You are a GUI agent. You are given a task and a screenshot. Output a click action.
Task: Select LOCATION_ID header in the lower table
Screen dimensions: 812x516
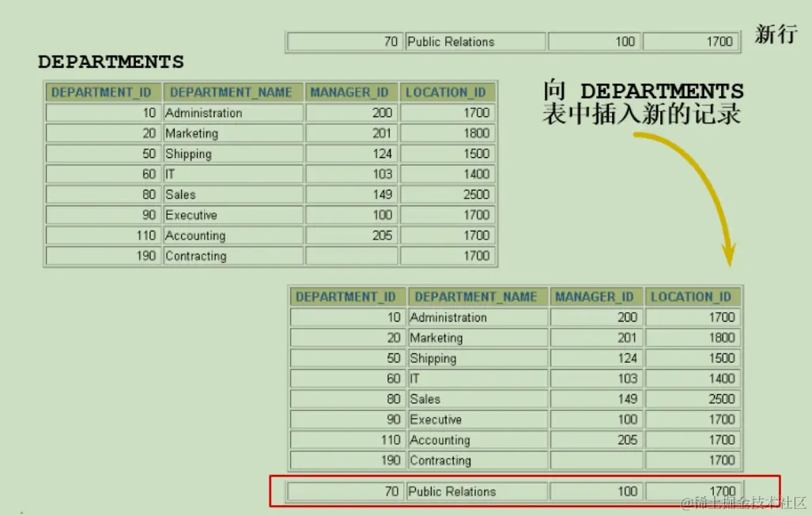691,297
